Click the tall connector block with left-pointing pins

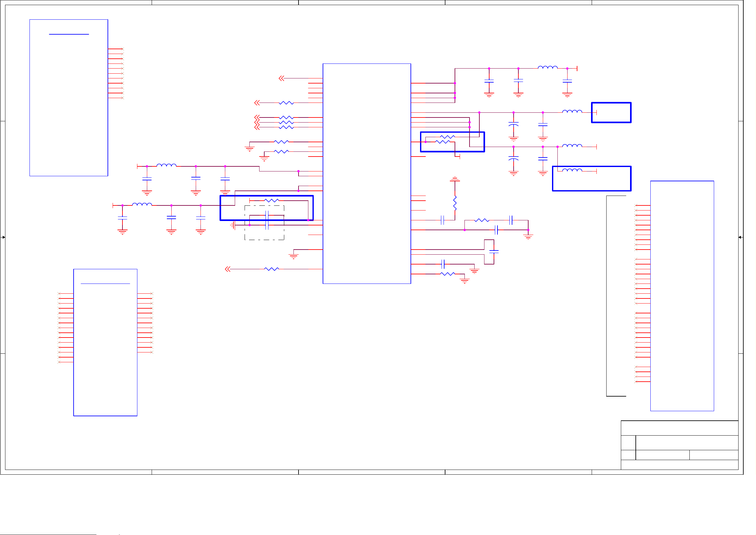point(682,296)
